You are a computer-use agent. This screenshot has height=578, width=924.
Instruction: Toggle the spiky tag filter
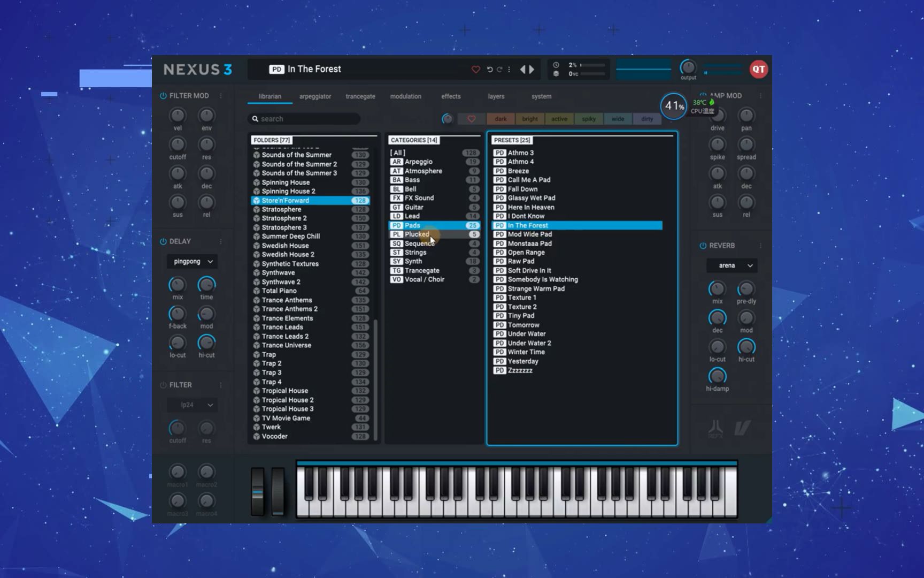point(589,119)
